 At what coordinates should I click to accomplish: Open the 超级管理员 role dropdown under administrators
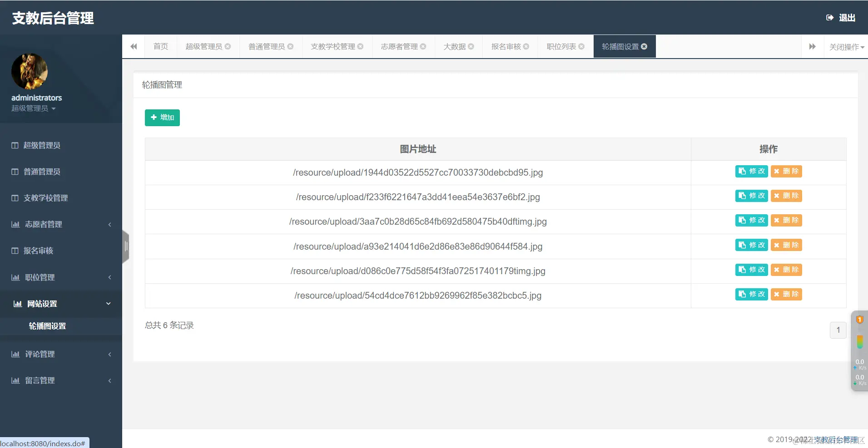[34, 108]
